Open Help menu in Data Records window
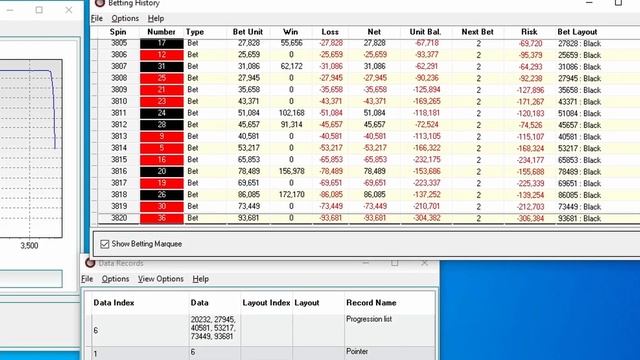Image resolution: width=640 pixels, height=360 pixels. click(x=200, y=279)
